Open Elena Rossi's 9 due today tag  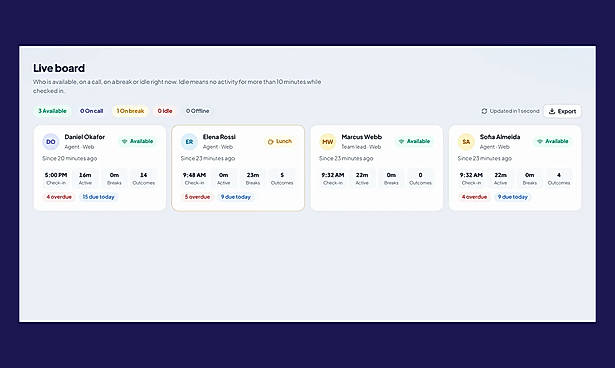tap(235, 197)
